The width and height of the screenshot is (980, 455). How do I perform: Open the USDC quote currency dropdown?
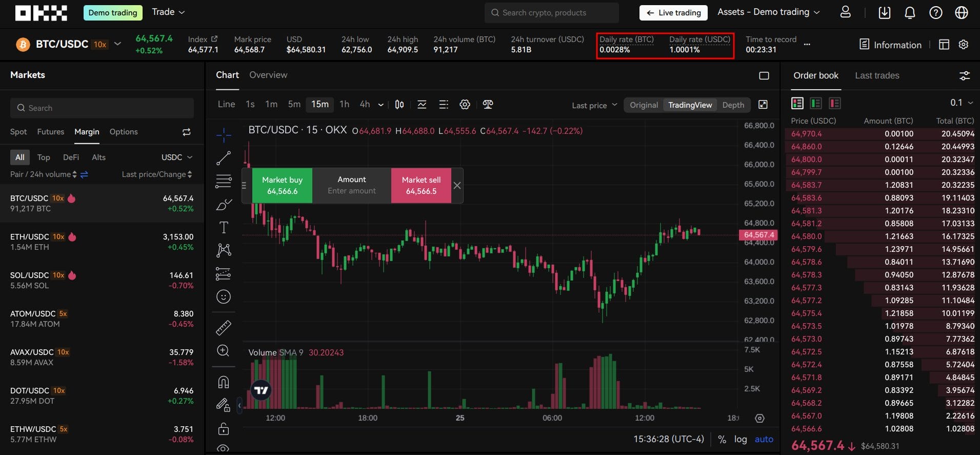coord(177,157)
